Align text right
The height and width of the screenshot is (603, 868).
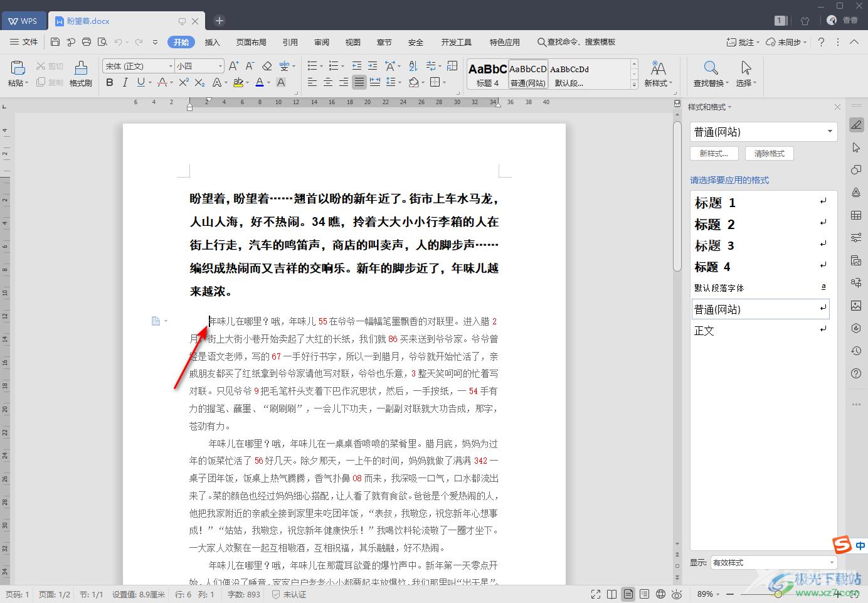[x=343, y=82]
